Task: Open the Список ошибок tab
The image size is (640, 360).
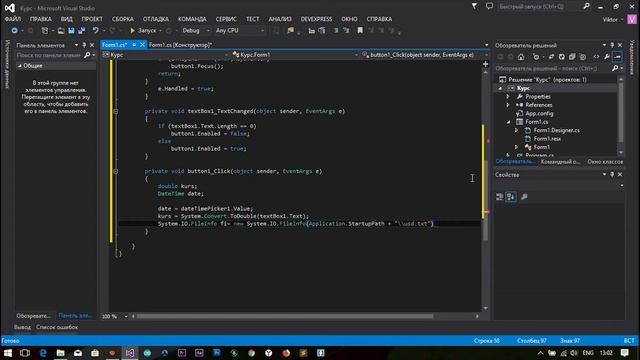Action: [57, 327]
